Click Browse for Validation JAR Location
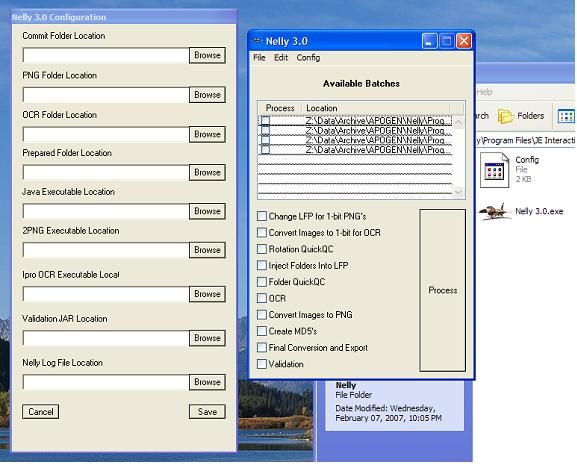Screen dimensions: 577x464 pos(207,338)
